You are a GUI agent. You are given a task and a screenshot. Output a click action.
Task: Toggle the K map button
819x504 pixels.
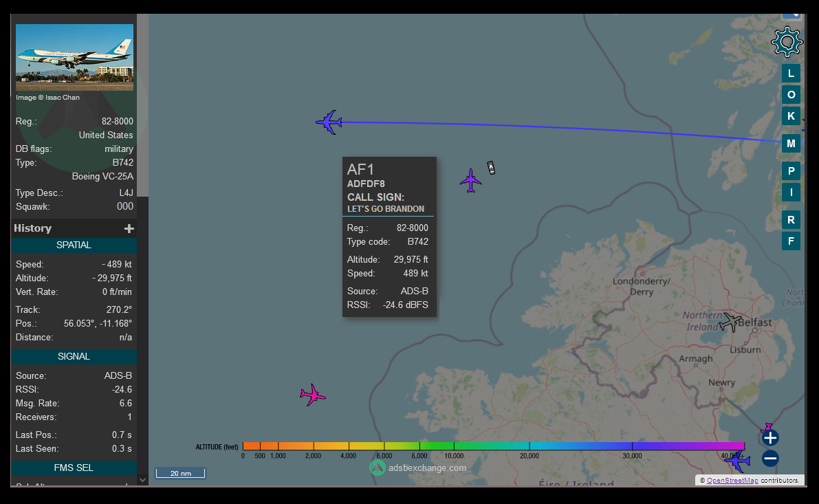pyautogui.click(x=791, y=116)
